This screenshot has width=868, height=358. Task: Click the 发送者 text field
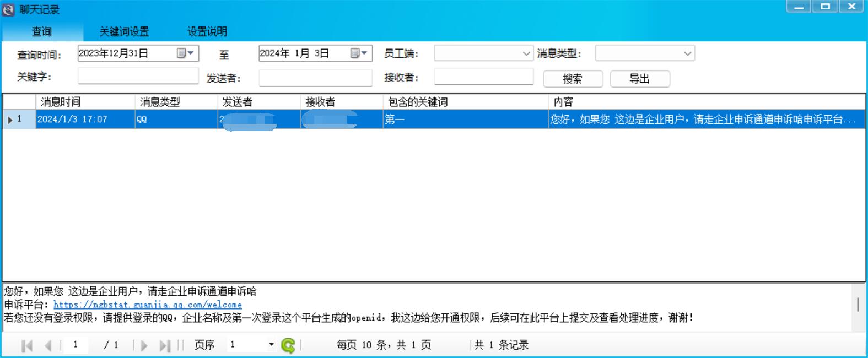point(315,78)
